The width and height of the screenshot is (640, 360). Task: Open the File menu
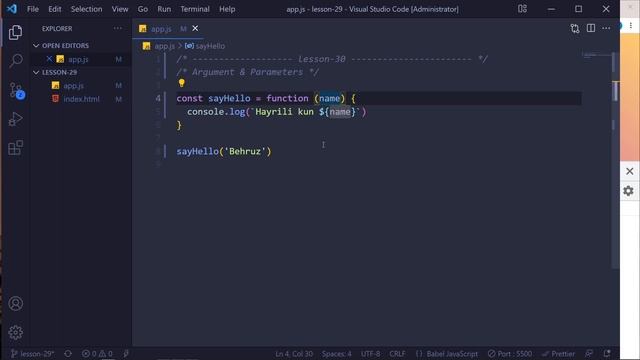click(33, 9)
